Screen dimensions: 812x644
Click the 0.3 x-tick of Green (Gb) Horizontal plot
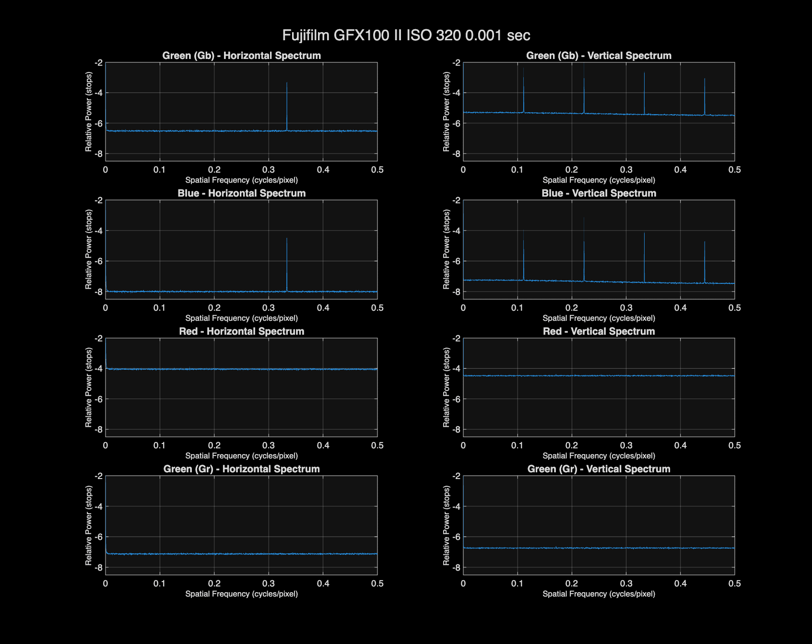click(269, 170)
